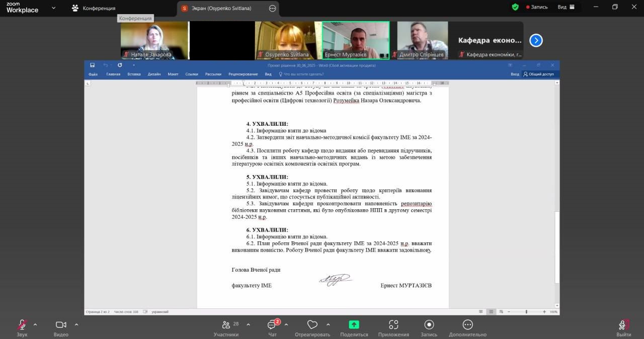Turn on camera with Видео button
644x339 pixels.
pos(61,325)
